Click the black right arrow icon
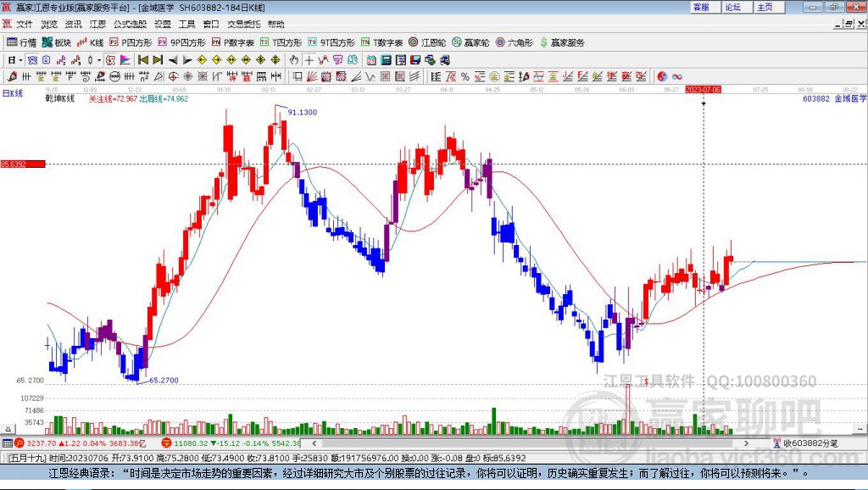This screenshot has height=490, width=868. click(x=187, y=60)
